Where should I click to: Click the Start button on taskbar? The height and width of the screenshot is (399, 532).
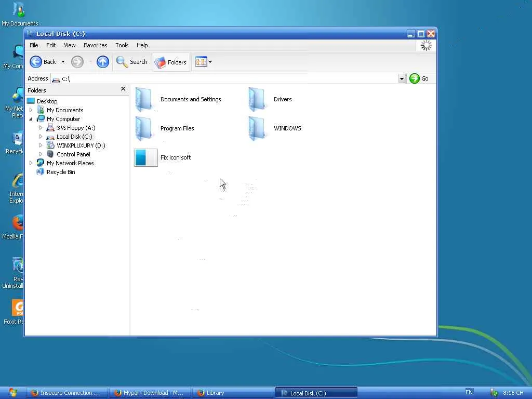tap(12, 393)
